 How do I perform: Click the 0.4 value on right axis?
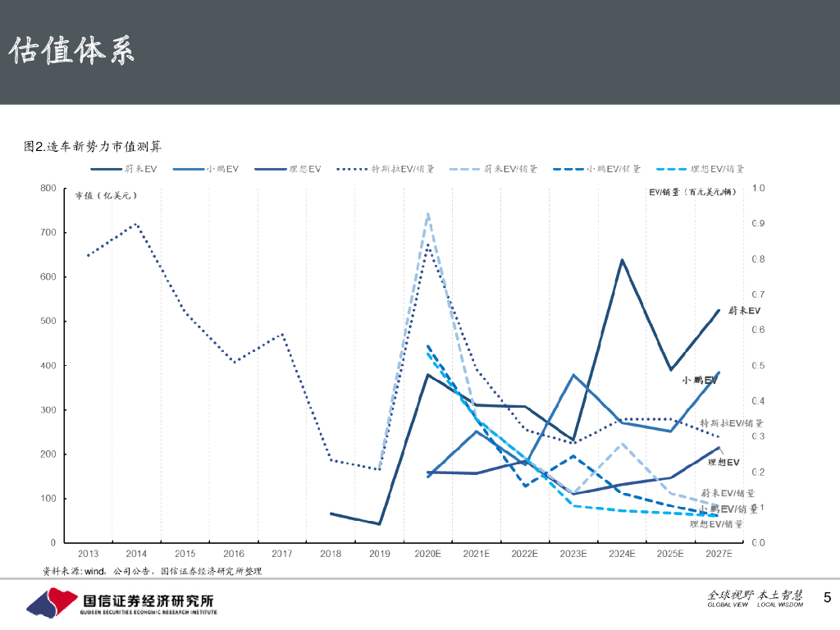pos(758,401)
